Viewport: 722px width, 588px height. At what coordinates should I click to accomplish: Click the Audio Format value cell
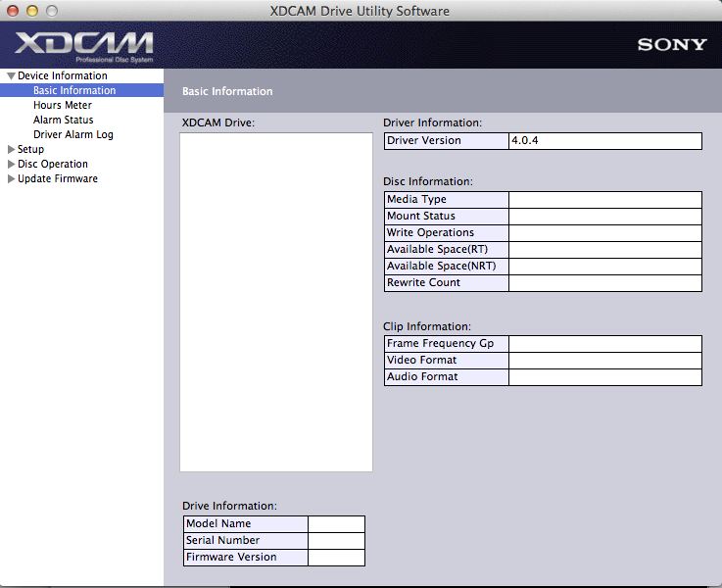605,376
